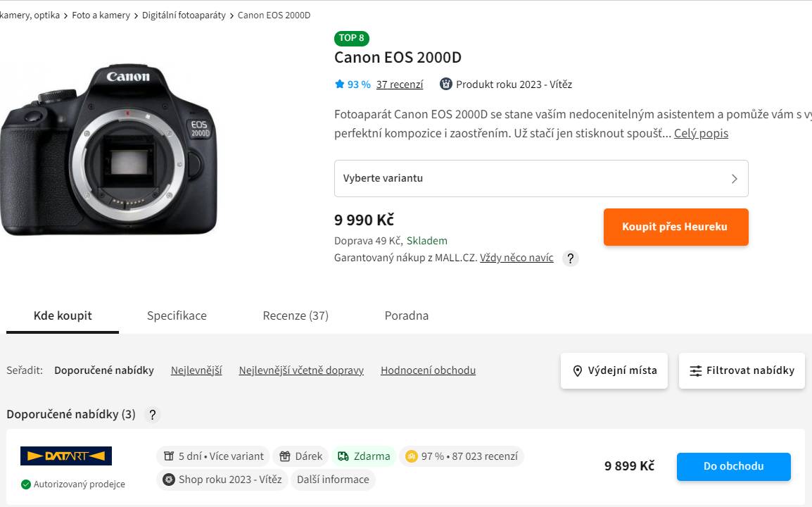Expand Další informace for Datart offer
This screenshot has width=812, height=507.
click(333, 480)
